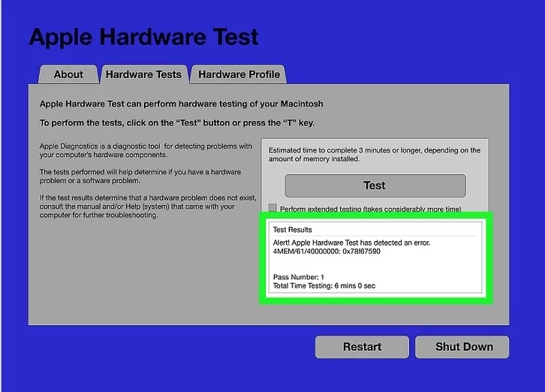Click 'Total Time Testing: 6 mins 0 sec'
The image size is (545, 392).
pyautogui.click(x=324, y=286)
